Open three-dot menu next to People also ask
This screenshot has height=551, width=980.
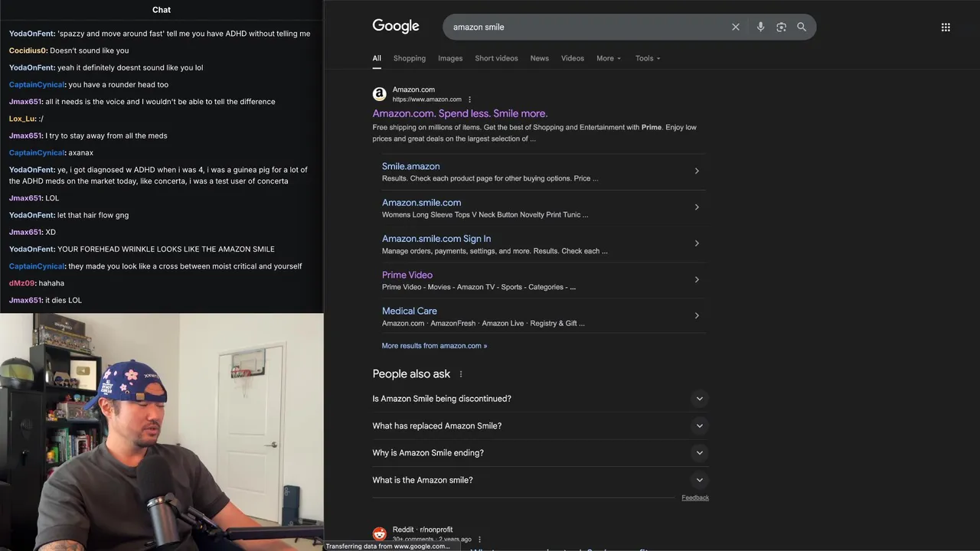461,374
